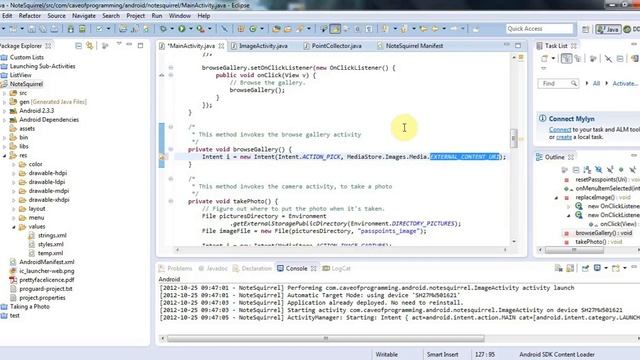This screenshot has width=640, height=360.
Task: Maximize the Package Explorer view
Action: tap(140, 45)
